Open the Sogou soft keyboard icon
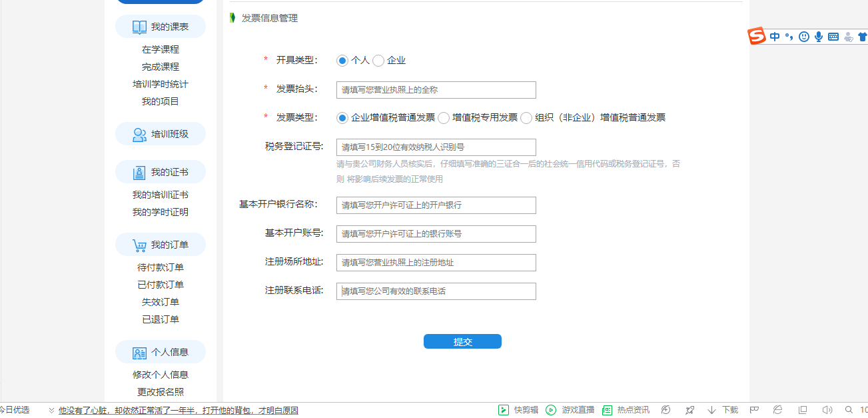 [833, 37]
